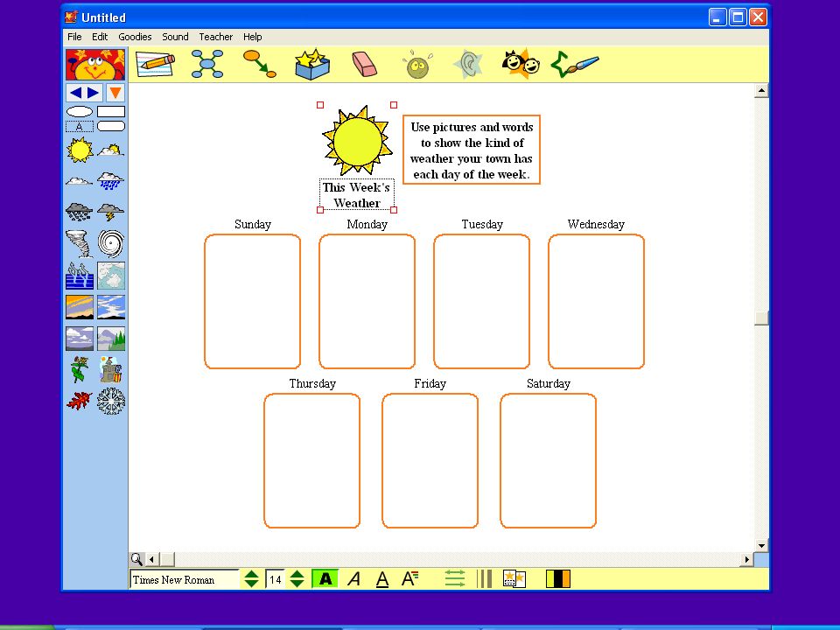Image resolution: width=840 pixels, height=630 pixels.
Task: Choose the flood water symbol
Action: (80, 276)
